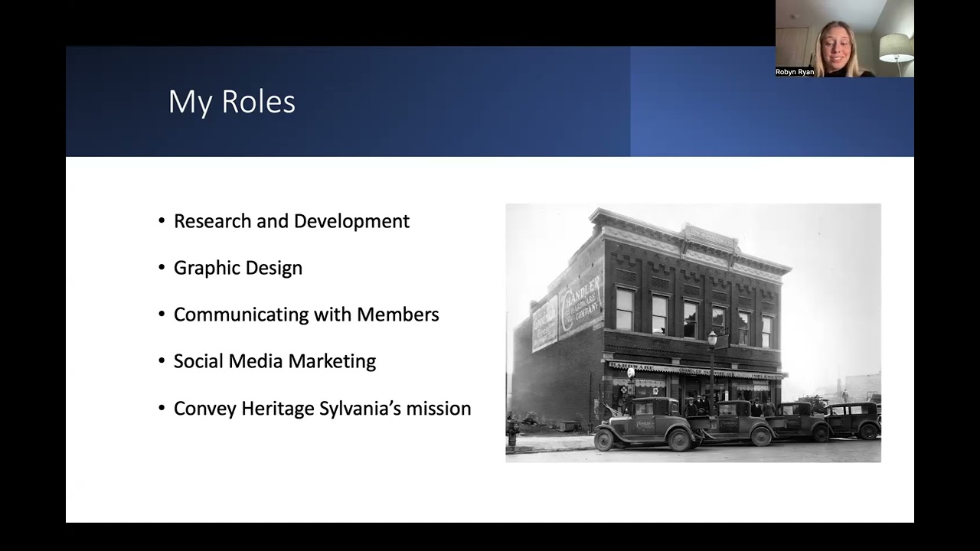980x551 pixels.
Task: Click the 'My Roles' slide title
Action: click(x=232, y=102)
